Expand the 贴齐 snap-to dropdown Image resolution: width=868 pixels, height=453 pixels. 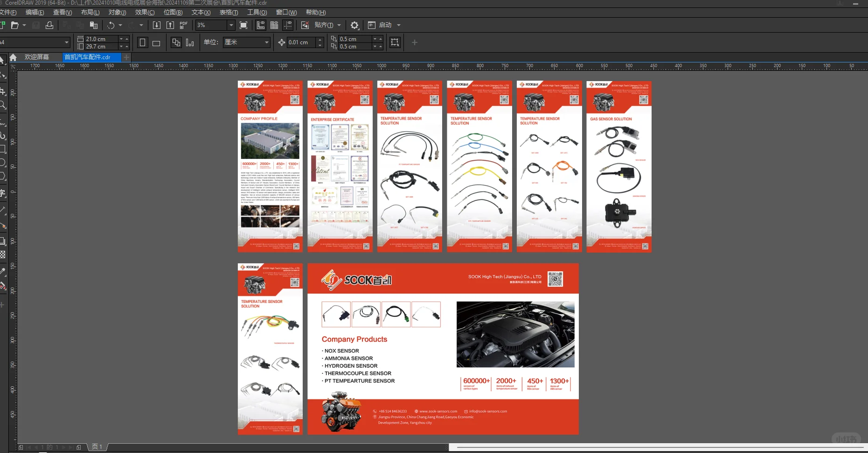point(339,25)
